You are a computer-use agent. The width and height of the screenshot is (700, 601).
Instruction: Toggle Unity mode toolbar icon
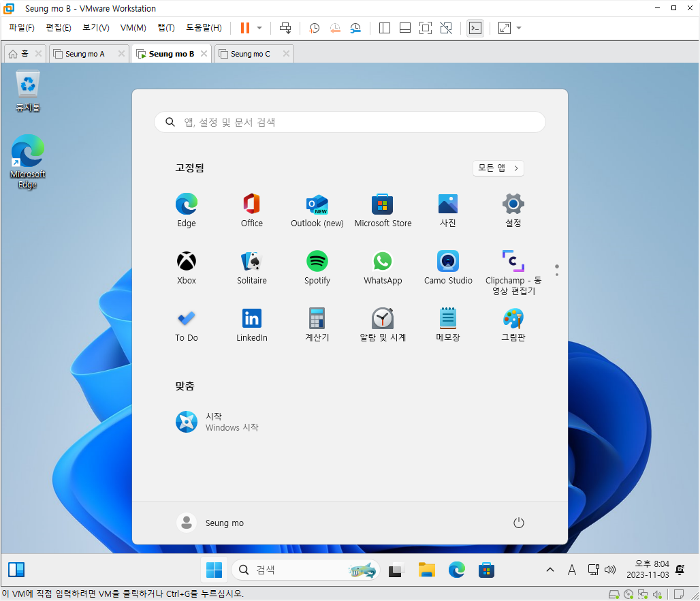click(x=446, y=28)
